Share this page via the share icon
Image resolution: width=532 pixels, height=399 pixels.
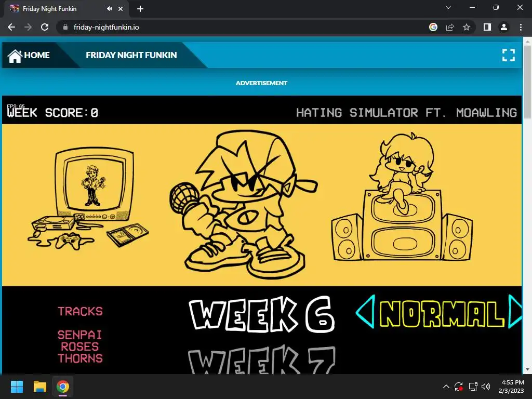450,27
